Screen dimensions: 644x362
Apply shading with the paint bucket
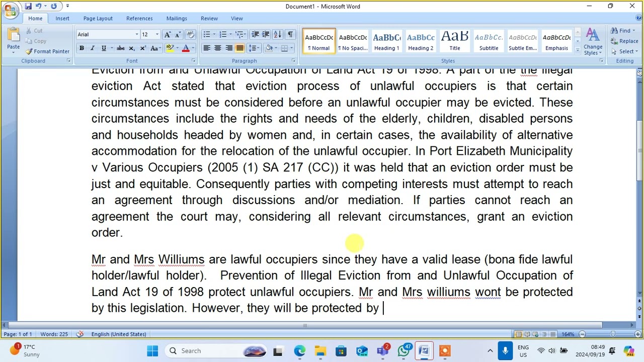tap(269, 48)
